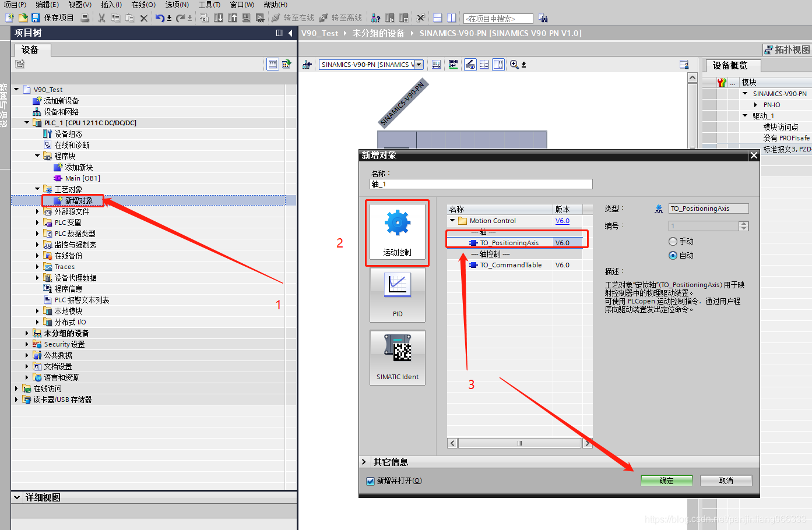This screenshot has height=530, width=812.
Task: Toggle 新增并打开 checkbox
Action: (x=370, y=481)
